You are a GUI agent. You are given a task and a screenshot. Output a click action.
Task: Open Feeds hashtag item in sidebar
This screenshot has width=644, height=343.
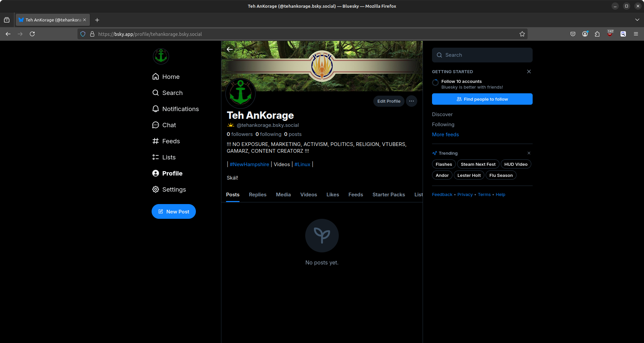[166, 141]
